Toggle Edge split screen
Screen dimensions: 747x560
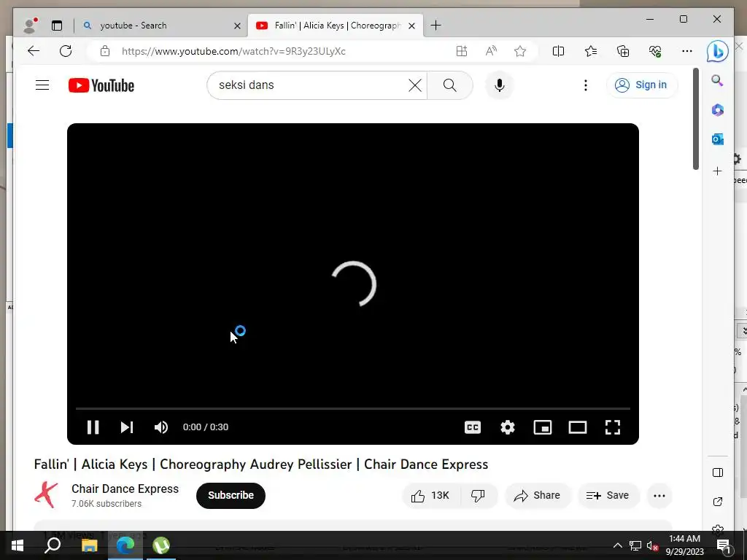pyautogui.click(x=558, y=51)
